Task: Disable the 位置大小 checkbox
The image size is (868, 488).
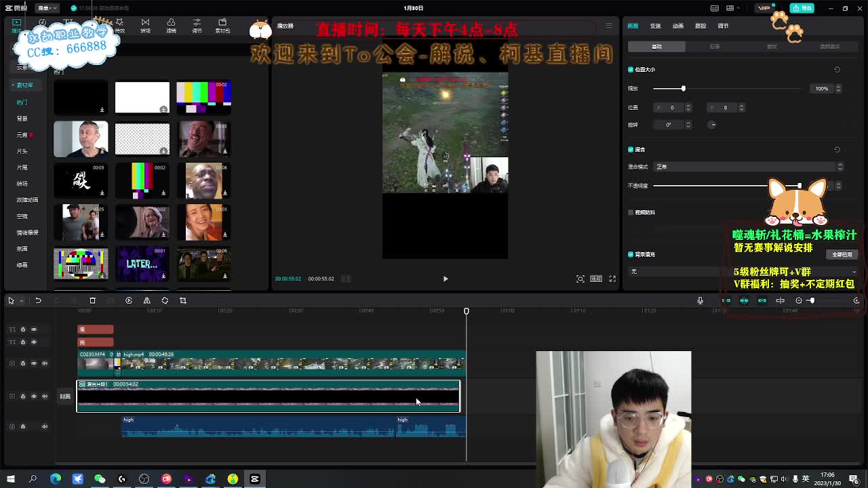Action: (x=631, y=69)
